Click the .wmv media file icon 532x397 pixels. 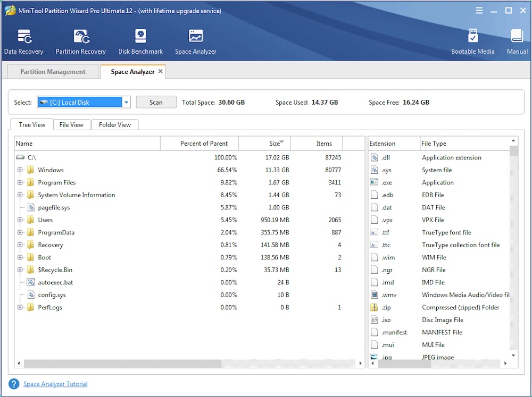374,294
